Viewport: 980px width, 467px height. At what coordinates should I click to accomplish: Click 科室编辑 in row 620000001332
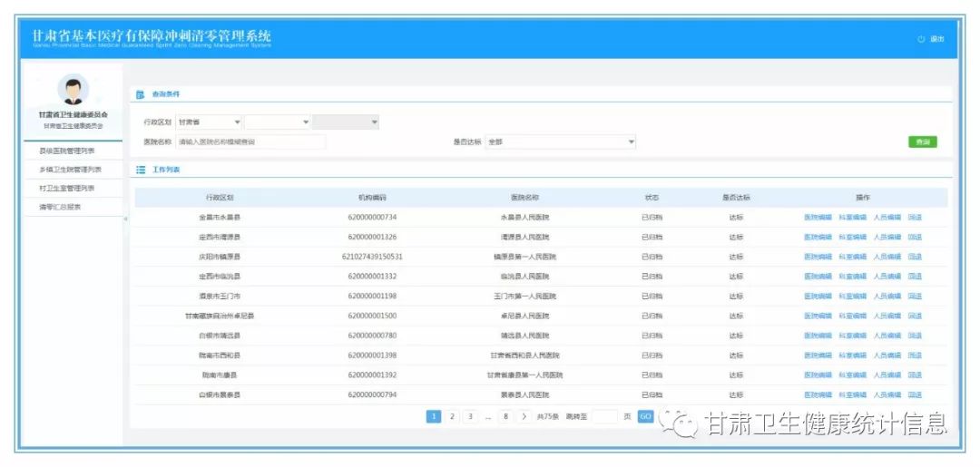point(852,276)
